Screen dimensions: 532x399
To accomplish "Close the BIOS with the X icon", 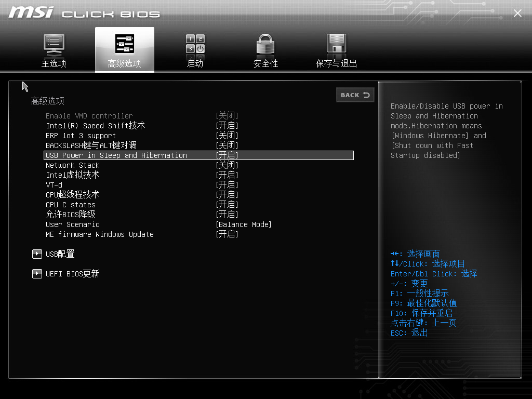I will point(517,14).
